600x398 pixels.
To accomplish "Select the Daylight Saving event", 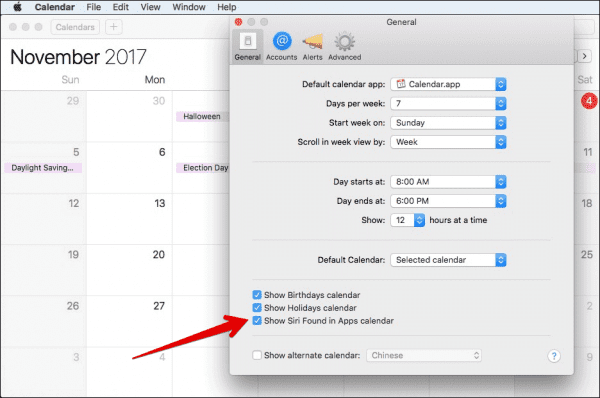I will [x=43, y=168].
